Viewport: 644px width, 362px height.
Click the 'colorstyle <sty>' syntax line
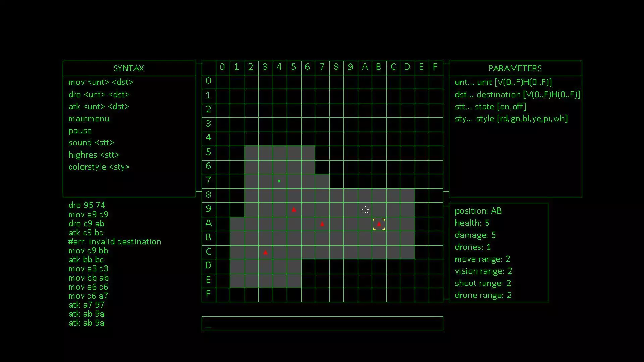pos(99,167)
